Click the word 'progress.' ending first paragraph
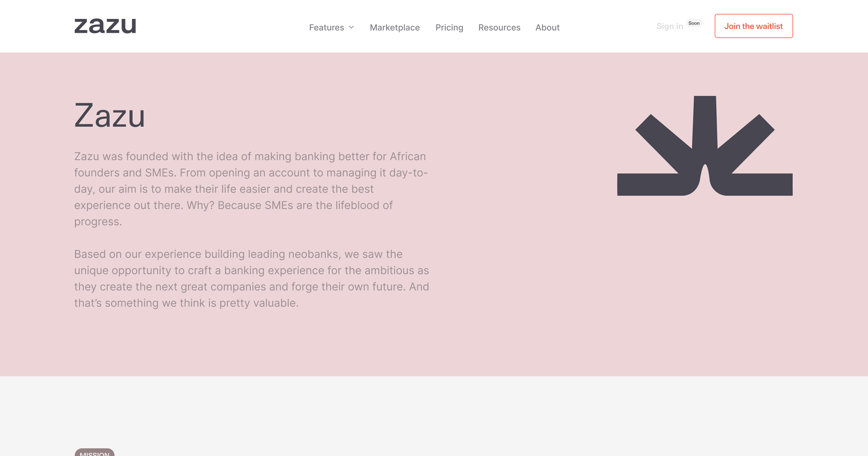 98,222
